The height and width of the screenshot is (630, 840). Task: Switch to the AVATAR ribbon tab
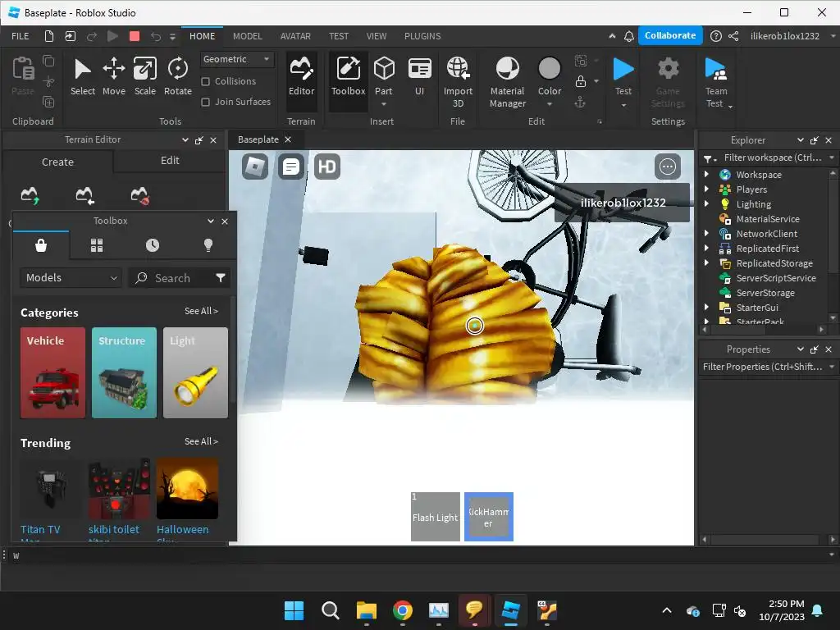tap(295, 36)
